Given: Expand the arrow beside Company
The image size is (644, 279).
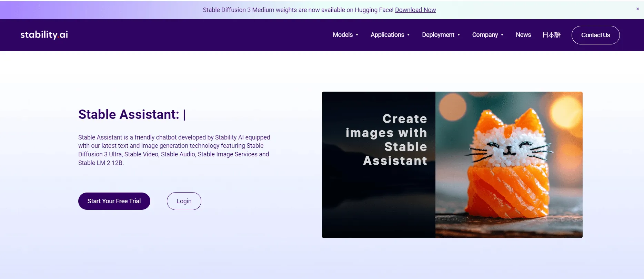Looking at the screenshot, I should (502, 35).
